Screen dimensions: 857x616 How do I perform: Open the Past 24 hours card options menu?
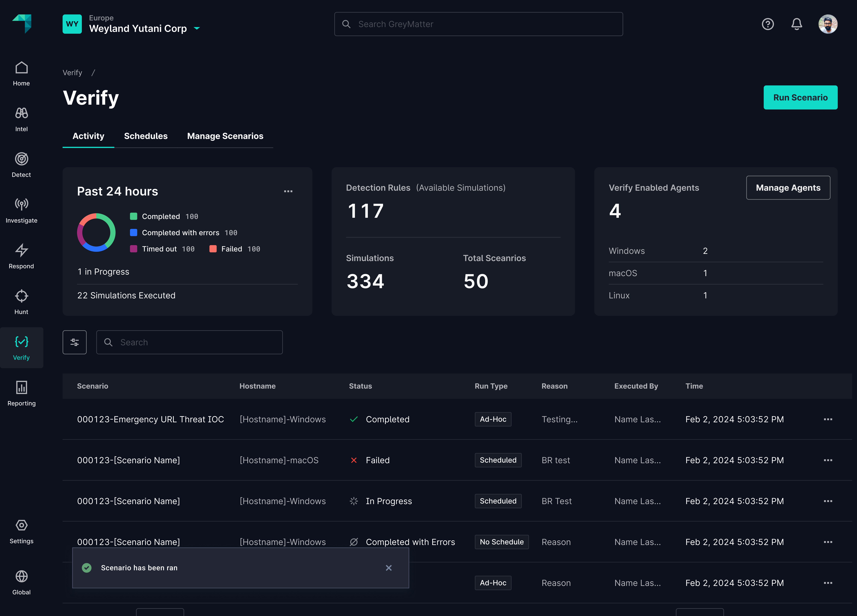point(288,191)
